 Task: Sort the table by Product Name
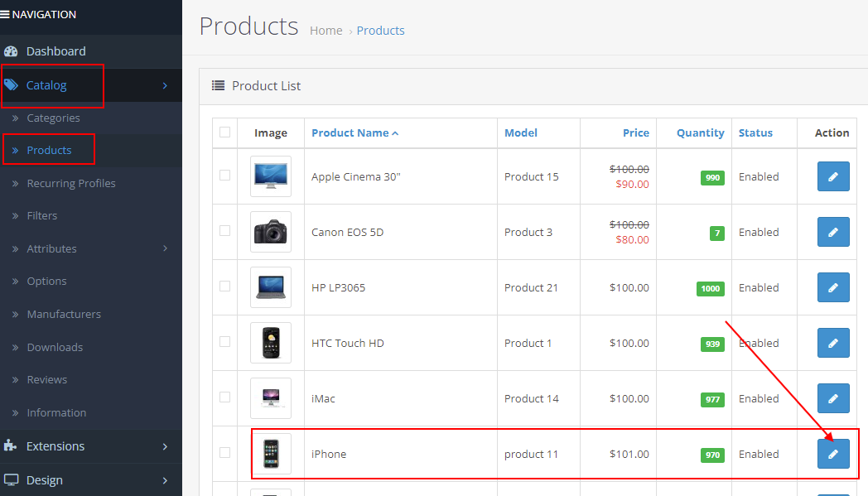point(354,132)
